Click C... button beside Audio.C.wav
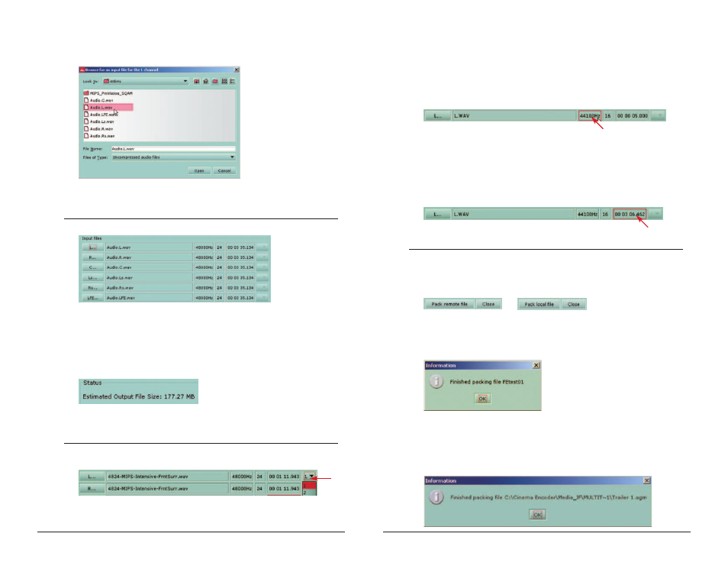The image size is (728, 569). click(x=92, y=268)
